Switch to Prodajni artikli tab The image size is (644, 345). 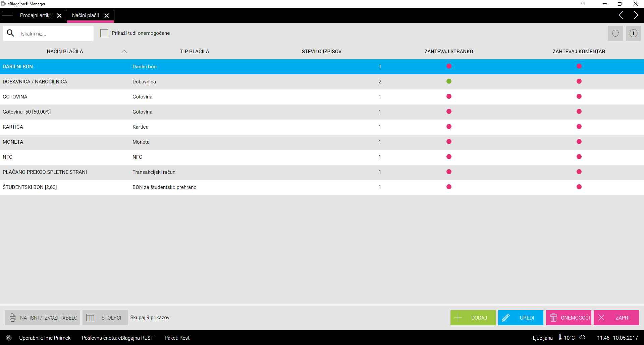click(x=36, y=15)
